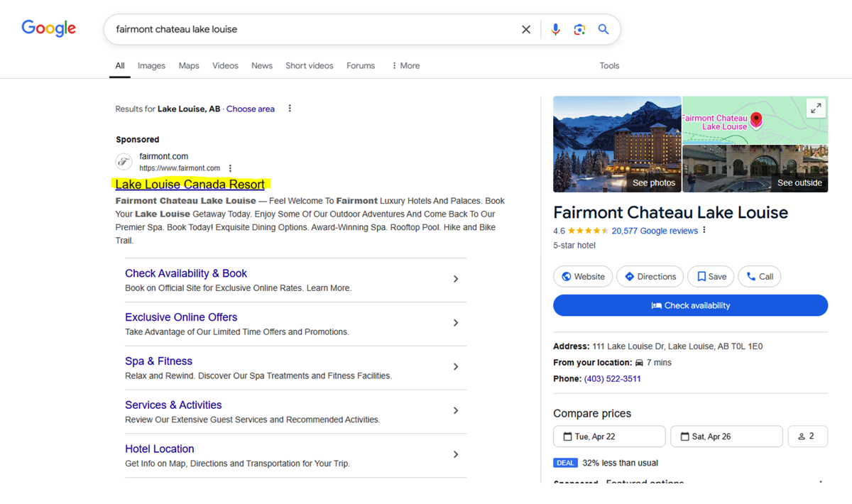The image size is (852, 504).
Task: Open the Tools menu
Action: [x=609, y=65]
